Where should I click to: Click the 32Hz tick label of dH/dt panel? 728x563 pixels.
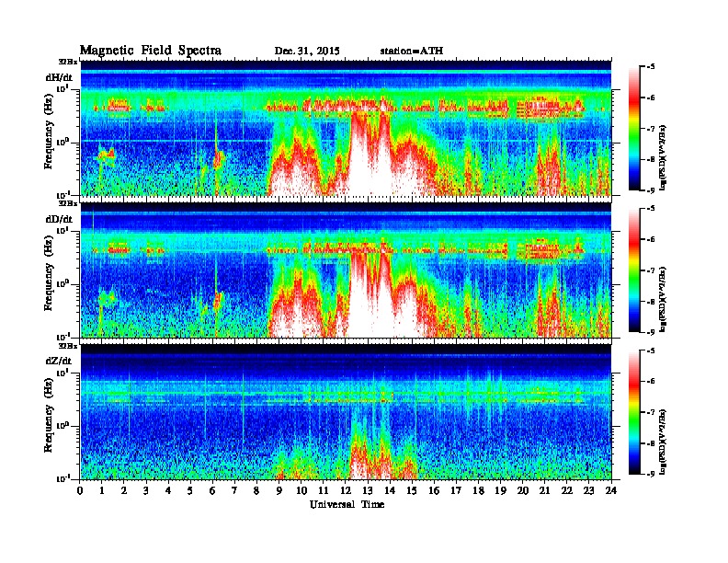(x=68, y=62)
